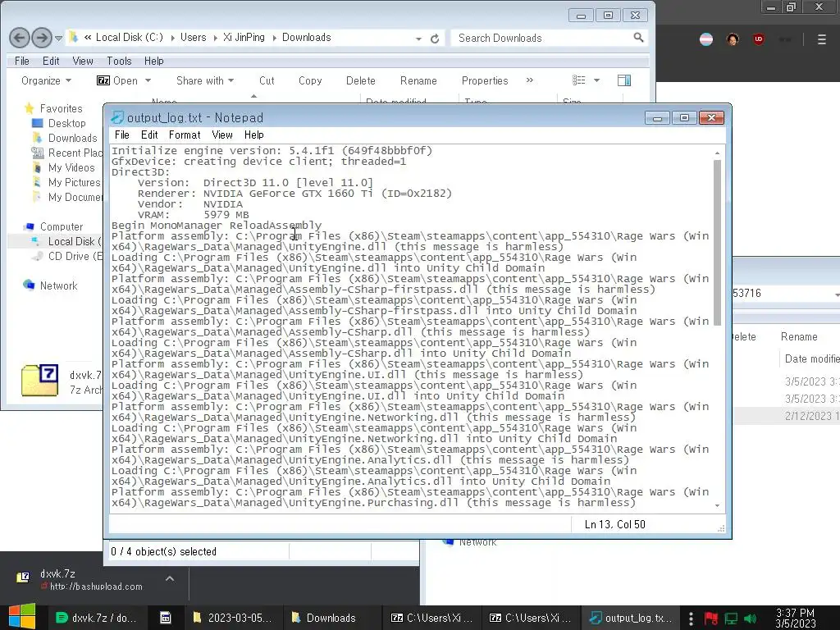Open Explorer Tools menu
840x630 pixels.
click(119, 61)
